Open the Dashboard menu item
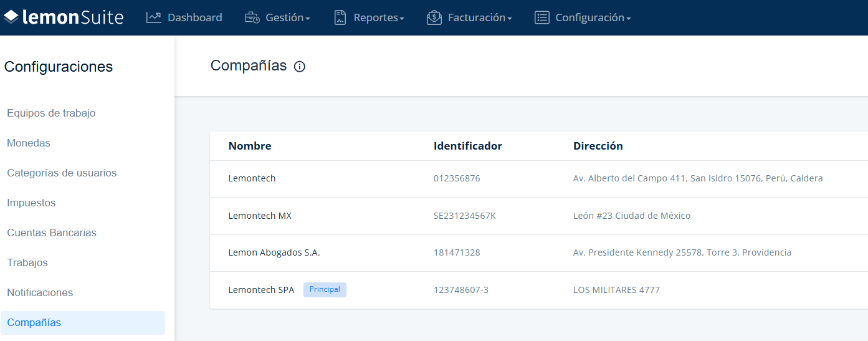868x341 pixels. pyautogui.click(x=184, y=17)
